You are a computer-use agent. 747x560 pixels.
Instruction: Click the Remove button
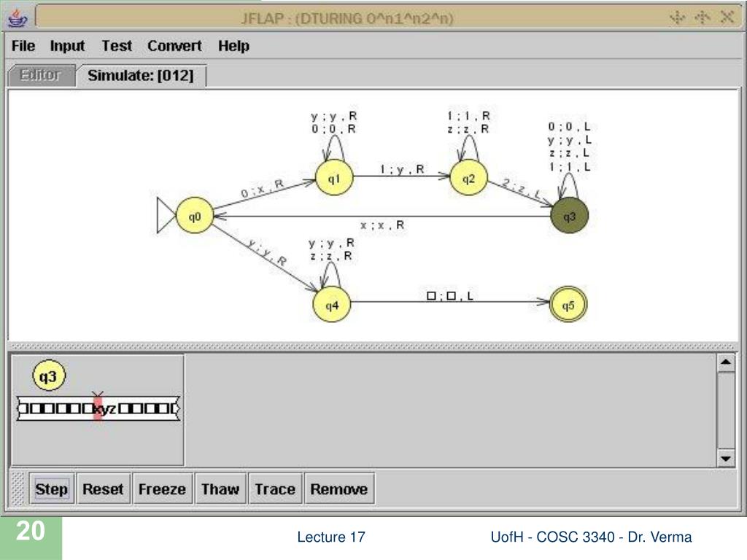338,489
